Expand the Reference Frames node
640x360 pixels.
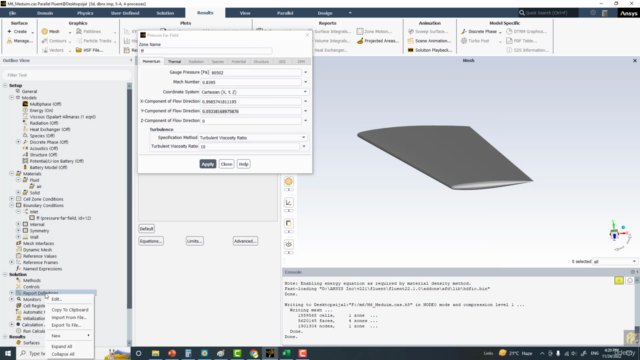tap(11, 262)
